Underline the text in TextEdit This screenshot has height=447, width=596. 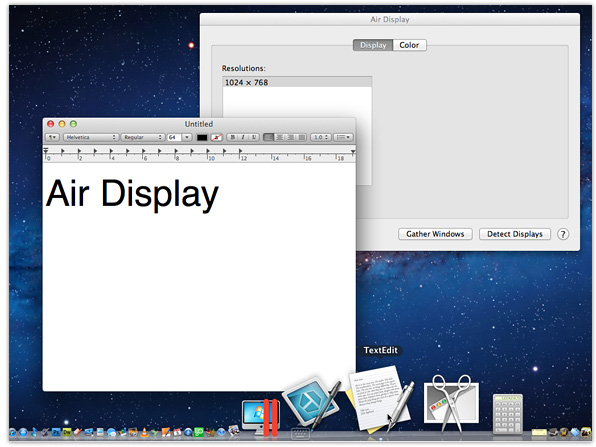(254, 137)
